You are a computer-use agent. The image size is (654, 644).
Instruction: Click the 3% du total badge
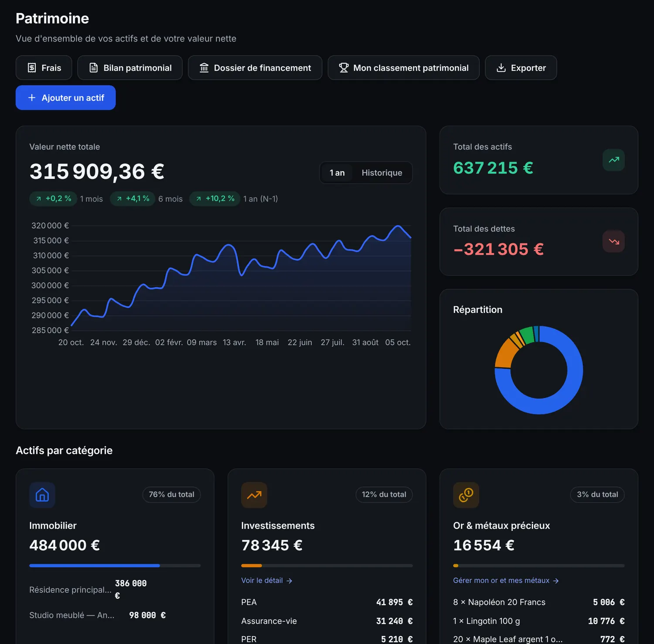tap(597, 494)
